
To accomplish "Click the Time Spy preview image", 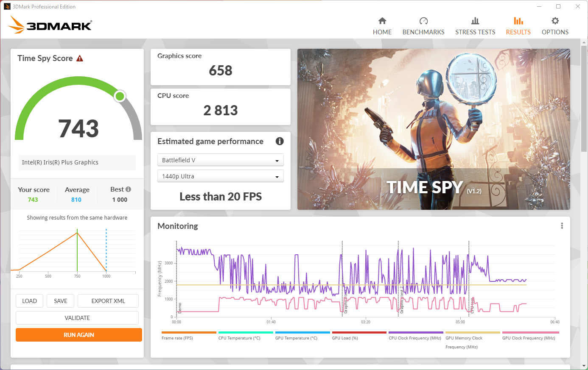I will click(434, 129).
